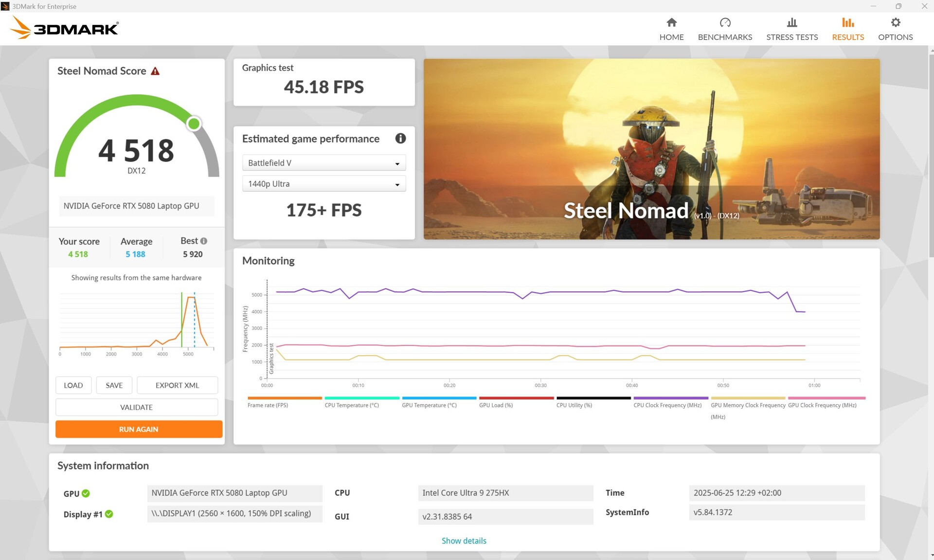Screen dimensions: 934x560
Task: Click the Export XML button
Action: (x=177, y=385)
